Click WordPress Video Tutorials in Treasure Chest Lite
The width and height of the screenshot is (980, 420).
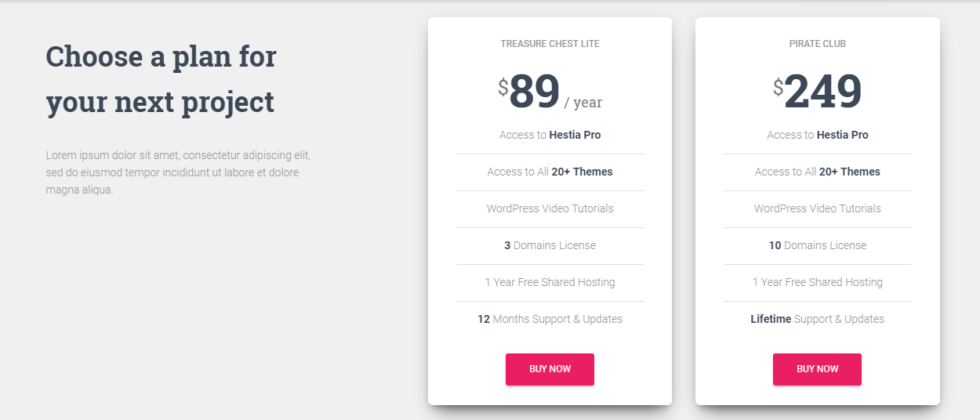(550, 208)
